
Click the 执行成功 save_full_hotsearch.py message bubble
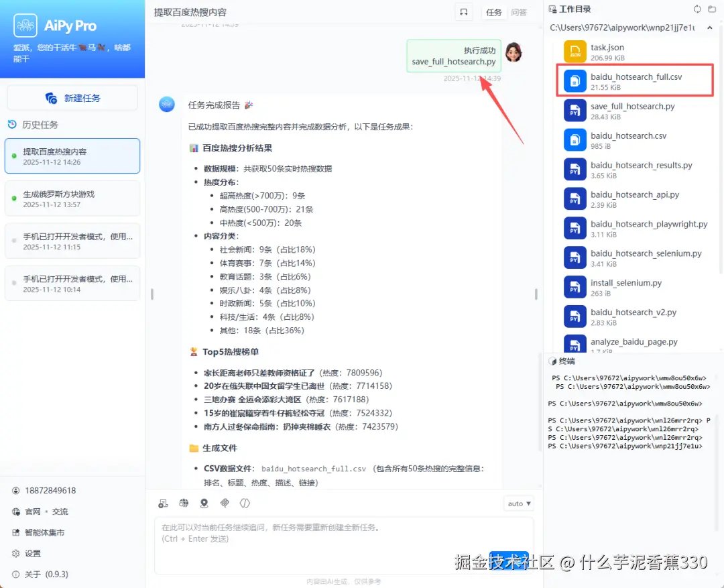pos(453,56)
